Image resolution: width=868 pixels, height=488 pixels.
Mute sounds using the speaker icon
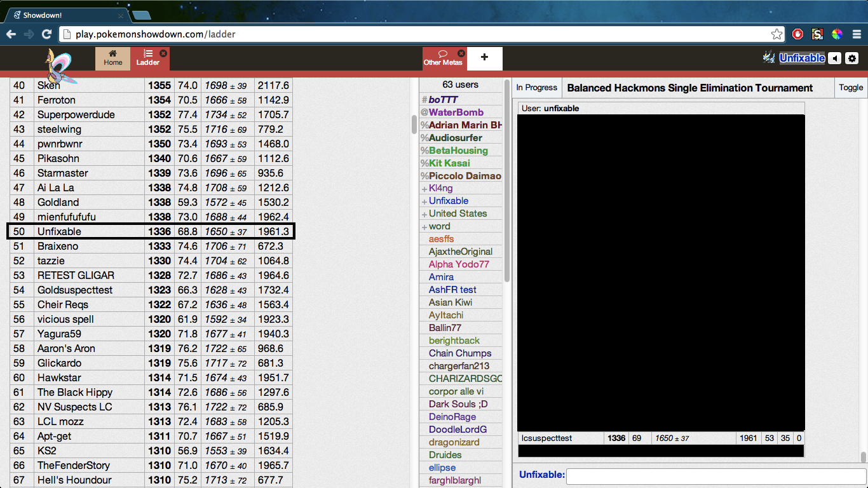pos(834,58)
